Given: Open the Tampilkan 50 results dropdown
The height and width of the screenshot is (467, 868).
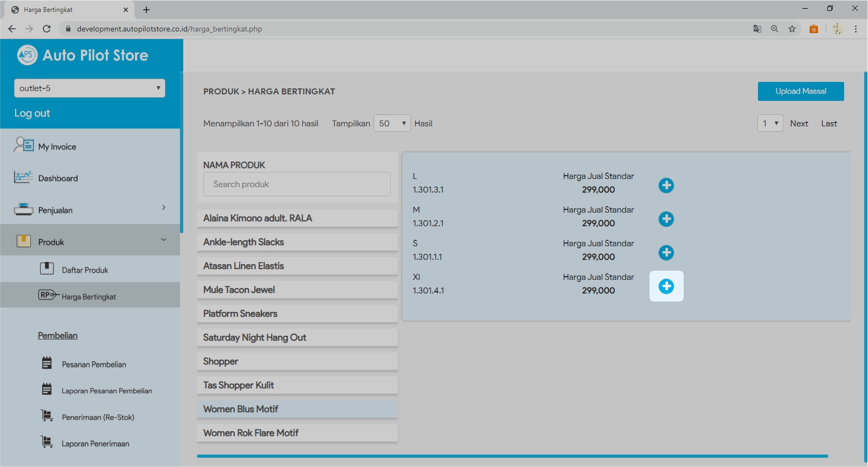Looking at the screenshot, I should pos(391,124).
